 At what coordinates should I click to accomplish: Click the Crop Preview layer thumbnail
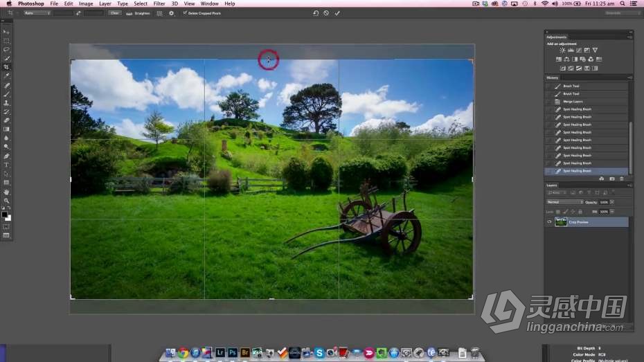click(x=561, y=222)
